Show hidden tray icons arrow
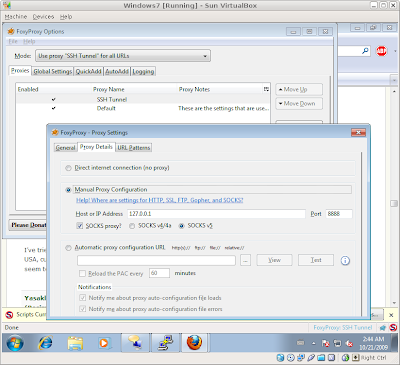Viewport: 400px width, 365px height. pos(314,343)
